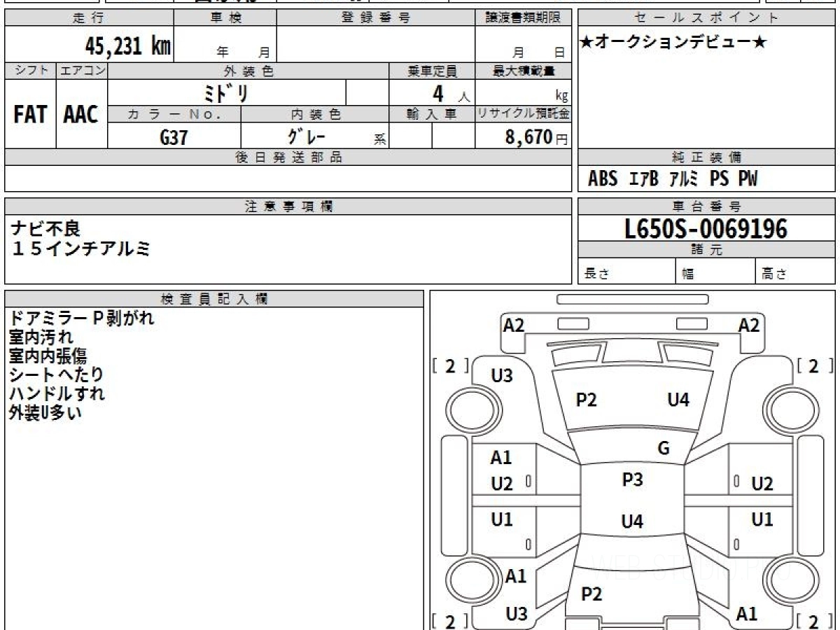Click the 車台番号 header
This screenshot has height=630, width=840.
point(706,206)
